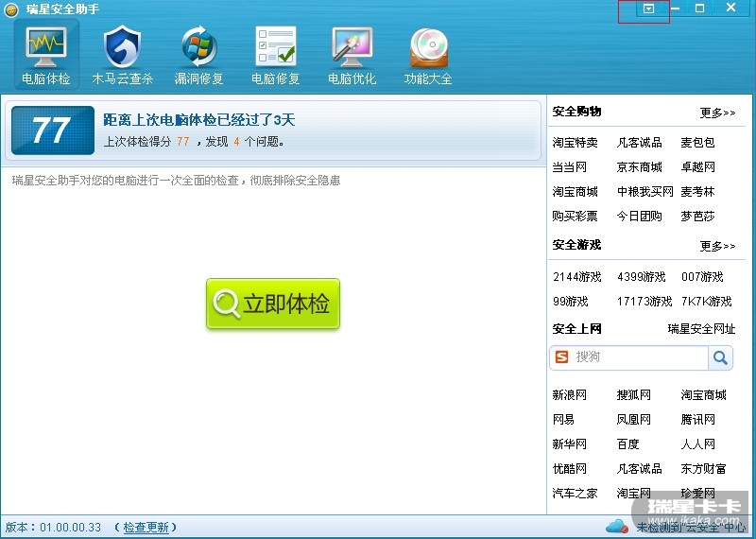This screenshot has width=756, height=539.
Task: Open the 99游戏 link
Action: click(x=571, y=302)
